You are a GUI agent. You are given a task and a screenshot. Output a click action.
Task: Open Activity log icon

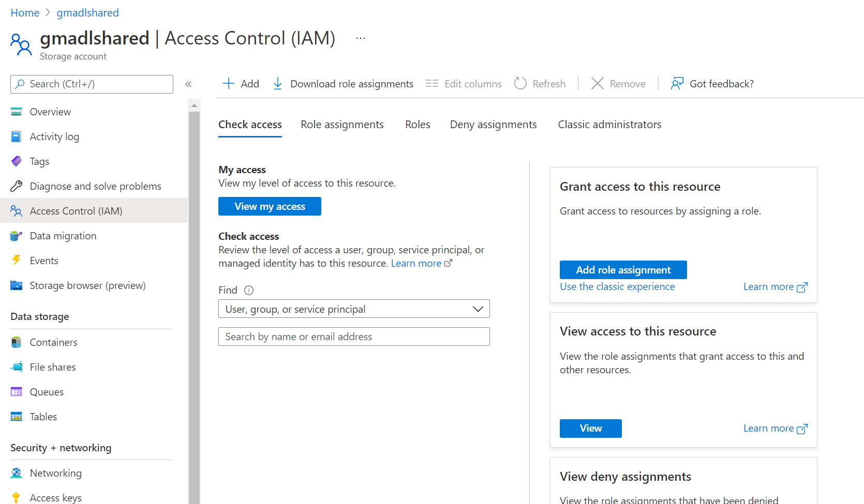point(17,136)
